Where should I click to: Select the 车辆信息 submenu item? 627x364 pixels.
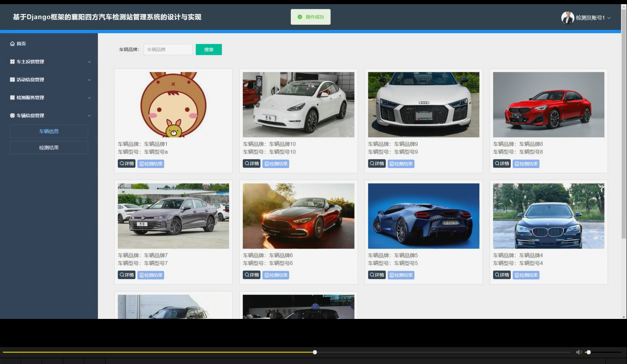49,131
